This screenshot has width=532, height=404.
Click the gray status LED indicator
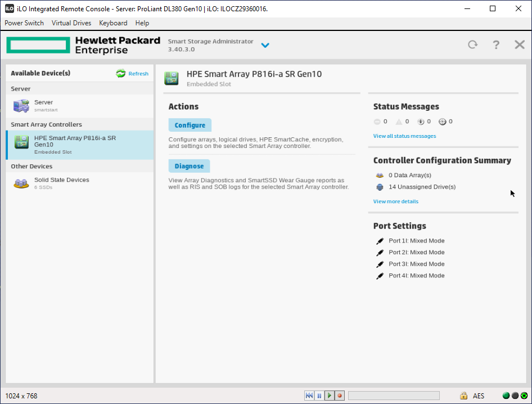515,396
